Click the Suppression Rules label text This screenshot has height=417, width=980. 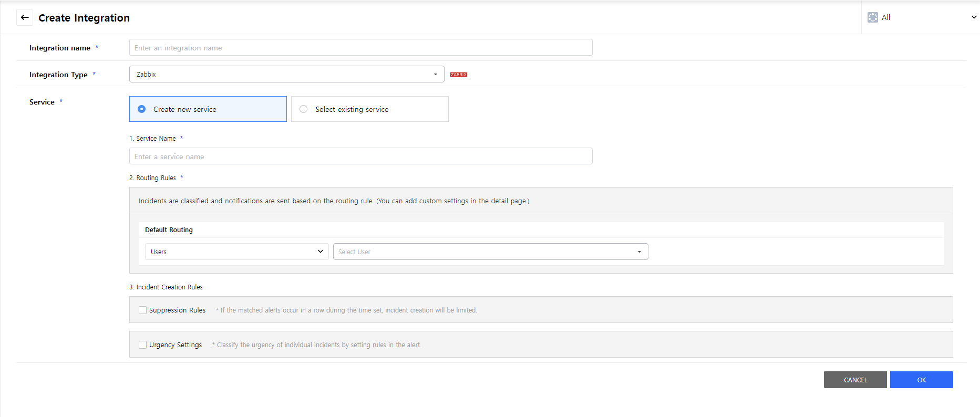coord(177,310)
